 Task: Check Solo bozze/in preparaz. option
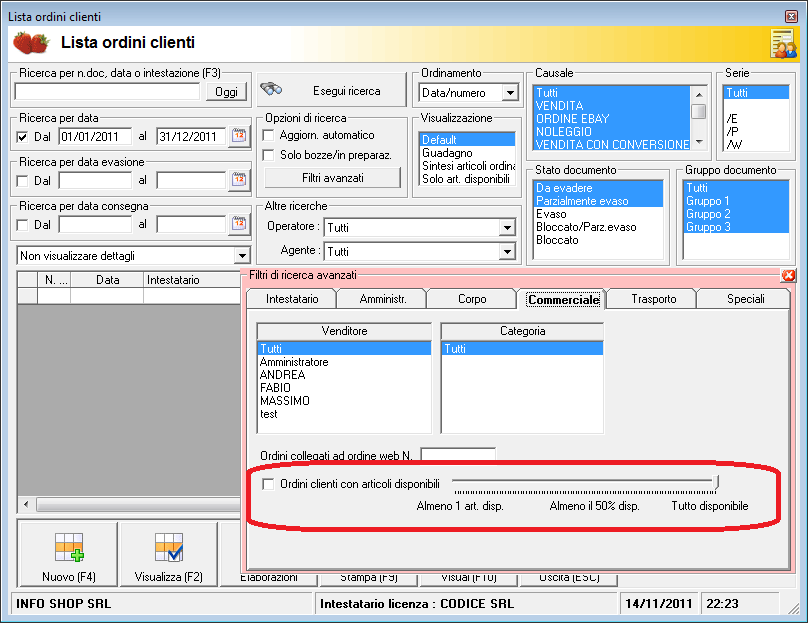pyautogui.click(x=268, y=155)
